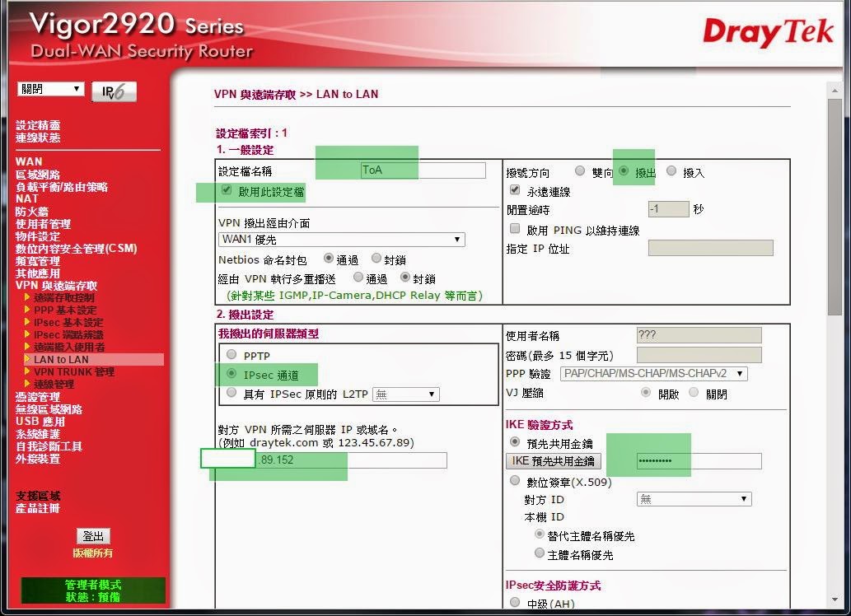Open 物件設定 menu
Image resolution: width=851 pixels, height=616 pixels.
click(38, 236)
